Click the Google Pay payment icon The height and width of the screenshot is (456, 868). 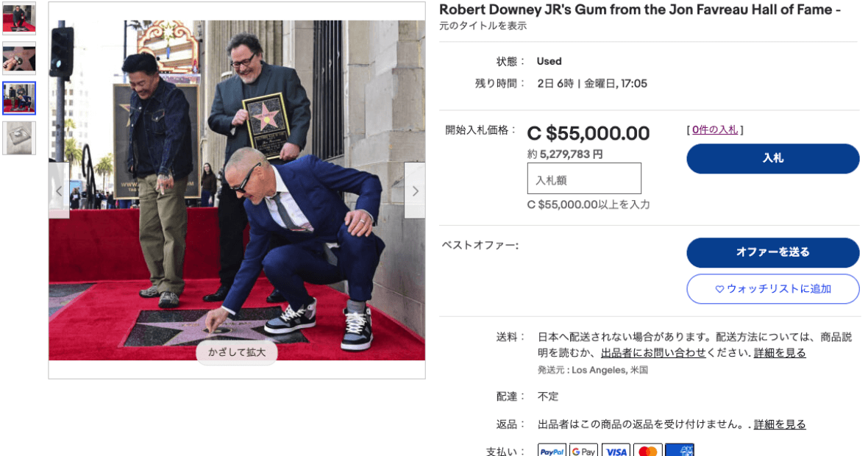(x=583, y=450)
